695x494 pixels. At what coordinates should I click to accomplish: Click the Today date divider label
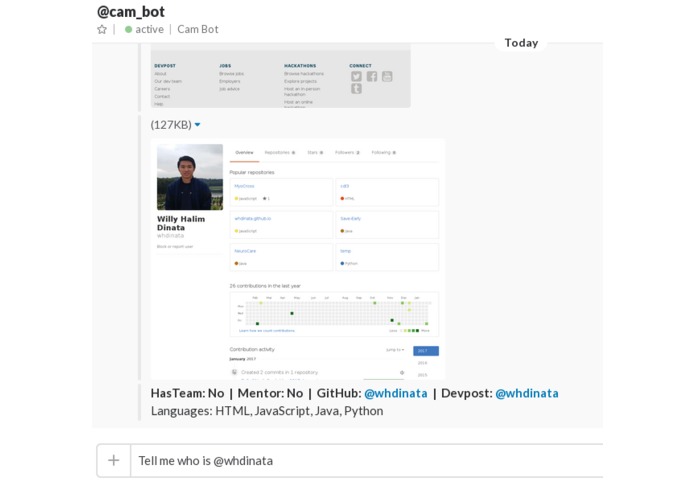click(x=521, y=43)
